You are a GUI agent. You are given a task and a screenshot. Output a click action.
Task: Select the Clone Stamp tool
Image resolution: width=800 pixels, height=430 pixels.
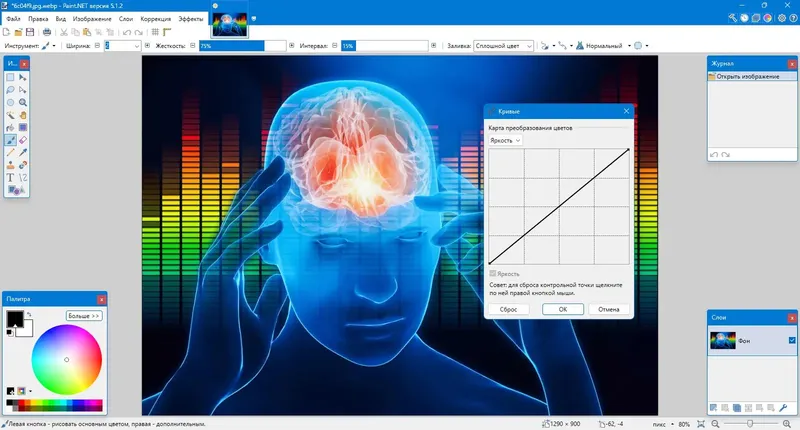tap(10, 165)
